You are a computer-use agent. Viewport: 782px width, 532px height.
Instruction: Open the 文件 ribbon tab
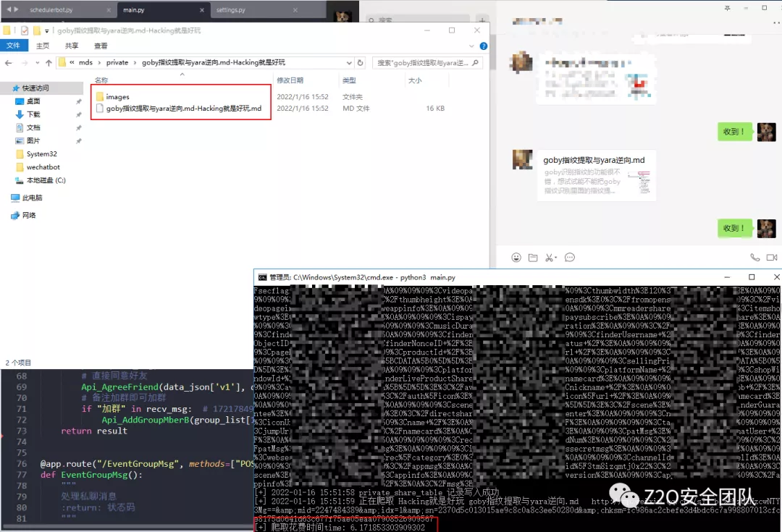coord(14,46)
